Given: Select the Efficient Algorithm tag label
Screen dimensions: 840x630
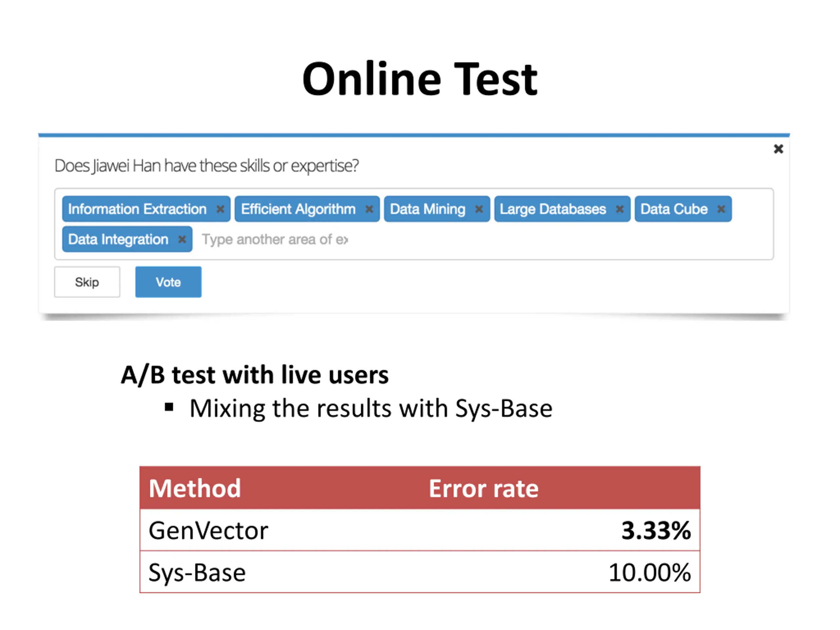Looking at the screenshot, I should tap(298, 209).
